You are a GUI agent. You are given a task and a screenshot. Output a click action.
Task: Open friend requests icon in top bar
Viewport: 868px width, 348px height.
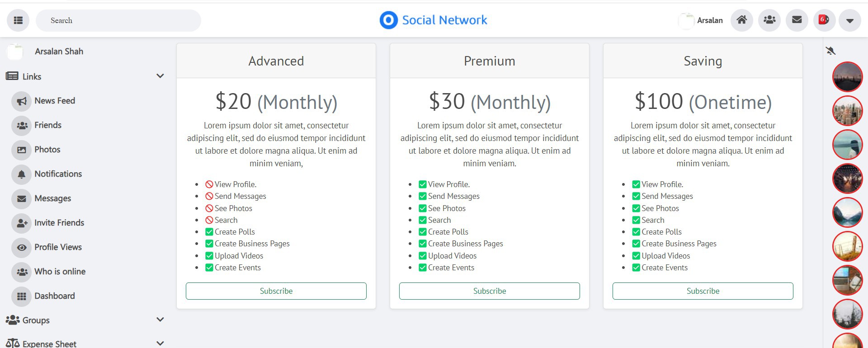coord(769,20)
